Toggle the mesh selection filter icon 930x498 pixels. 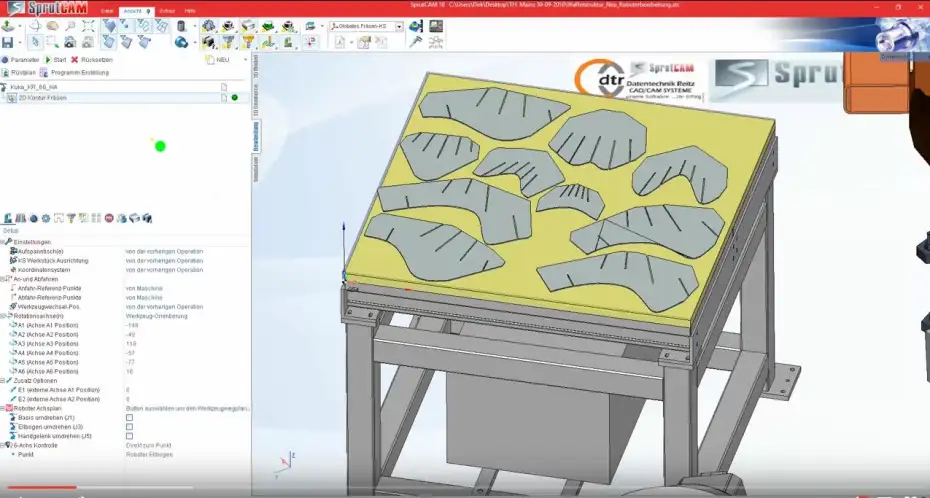[x=161, y=26]
